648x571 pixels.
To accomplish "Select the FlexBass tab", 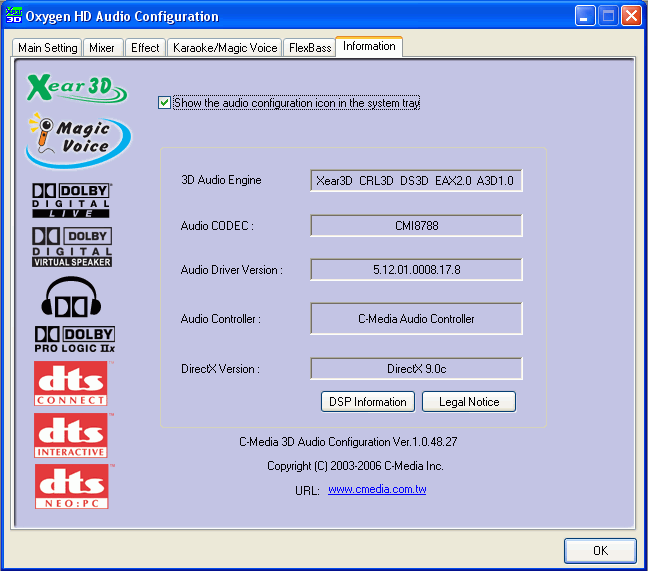I will point(310,48).
